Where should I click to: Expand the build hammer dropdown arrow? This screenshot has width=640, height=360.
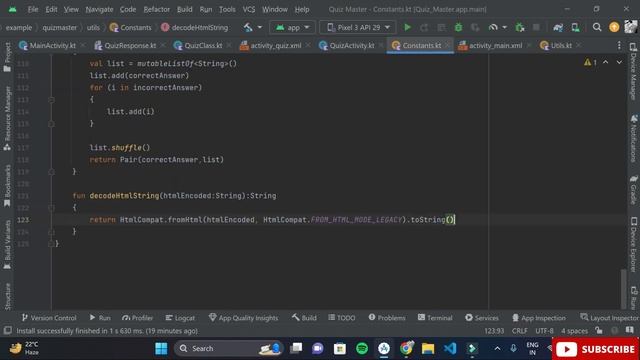[260, 27]
